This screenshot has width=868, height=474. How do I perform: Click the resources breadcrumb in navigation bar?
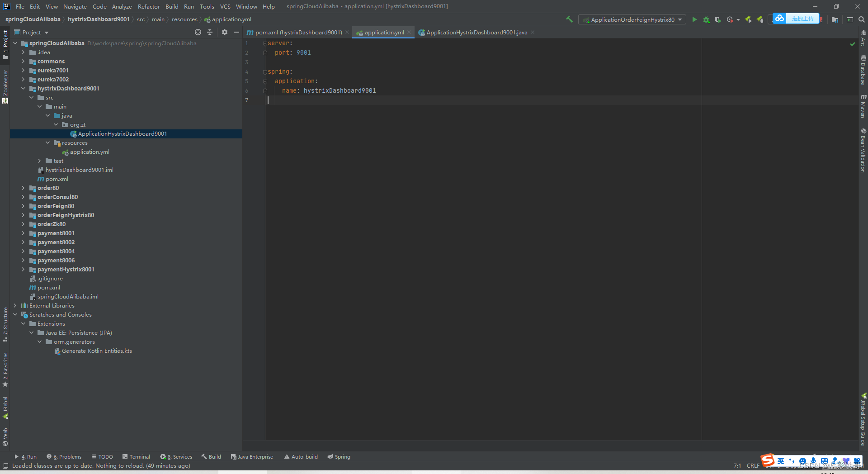pos(184,19)
